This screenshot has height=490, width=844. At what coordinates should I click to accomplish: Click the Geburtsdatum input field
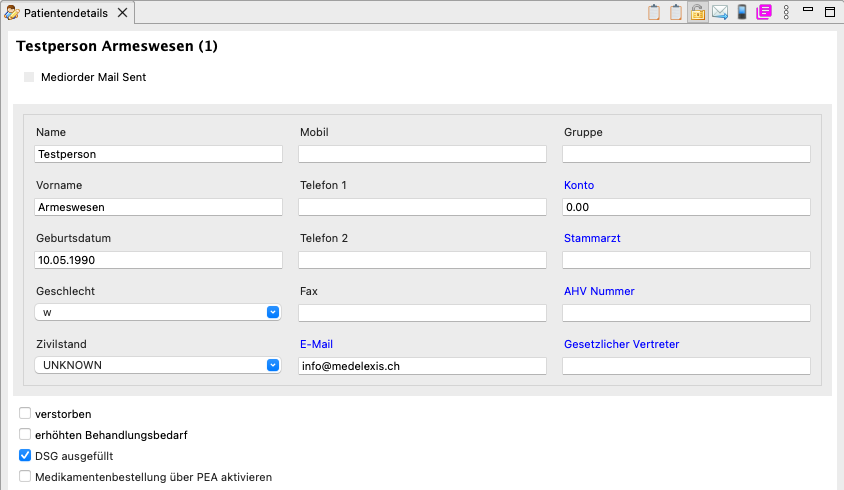coord(159,260)
